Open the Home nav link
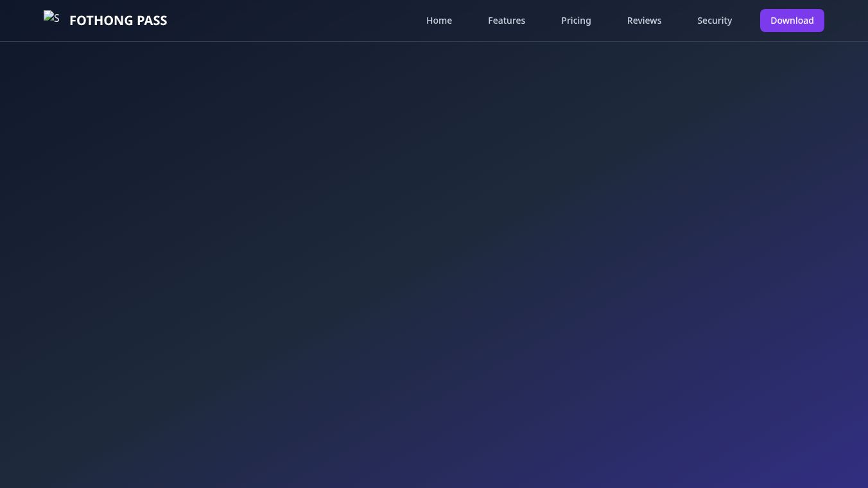This screenshot has height=488, width=868. coord(439,21)
